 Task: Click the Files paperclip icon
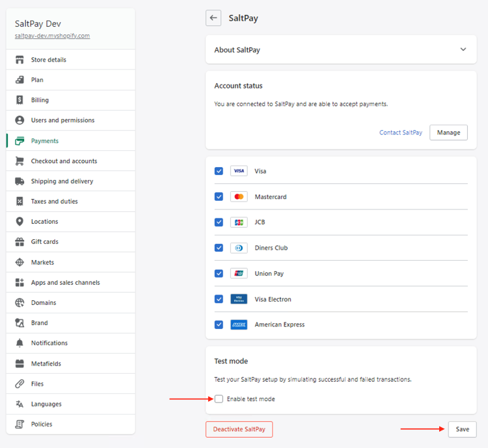(x=20, y=384)
